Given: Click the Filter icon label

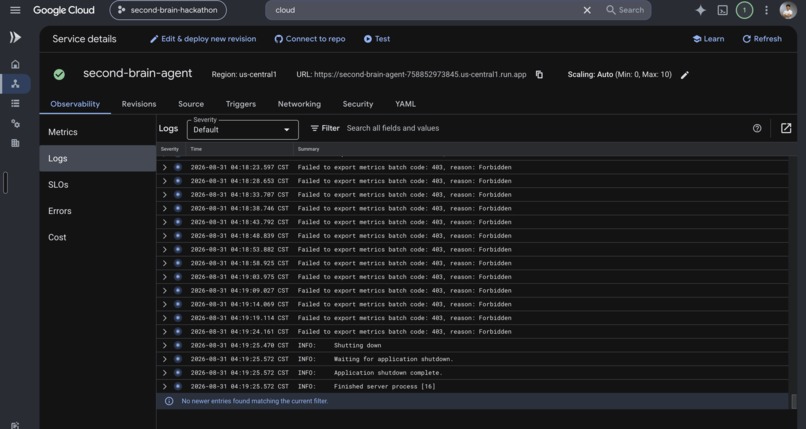Looking at the screenshot, I should point(325,128).
